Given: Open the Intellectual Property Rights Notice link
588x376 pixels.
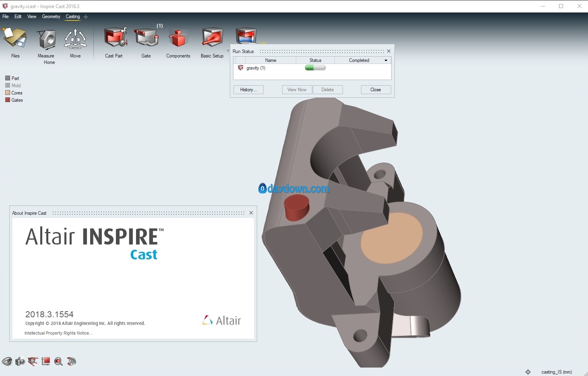Looking at the screenshot, I should click(58, 333).
